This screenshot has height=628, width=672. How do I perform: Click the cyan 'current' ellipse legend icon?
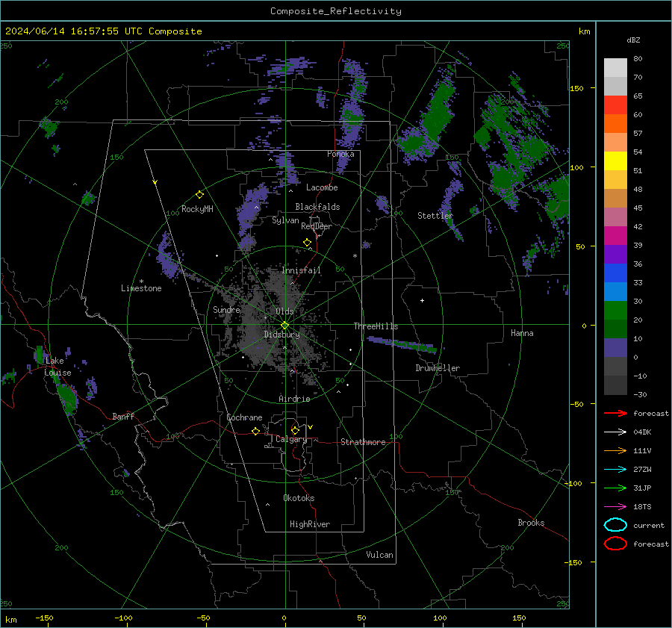(x=615, y=525)
